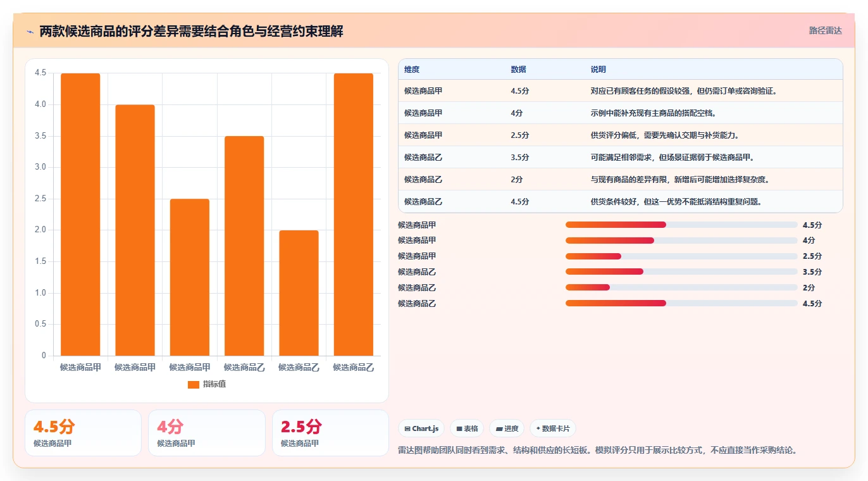Click the 1.5 y-axis tick label
Screen dimensions: 868x481
point(40,261)
